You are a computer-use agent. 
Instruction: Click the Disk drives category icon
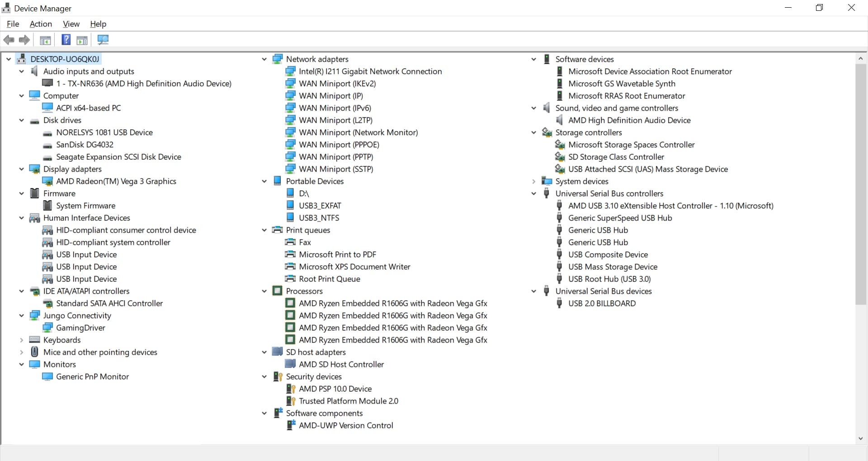[x=34, y=121]
